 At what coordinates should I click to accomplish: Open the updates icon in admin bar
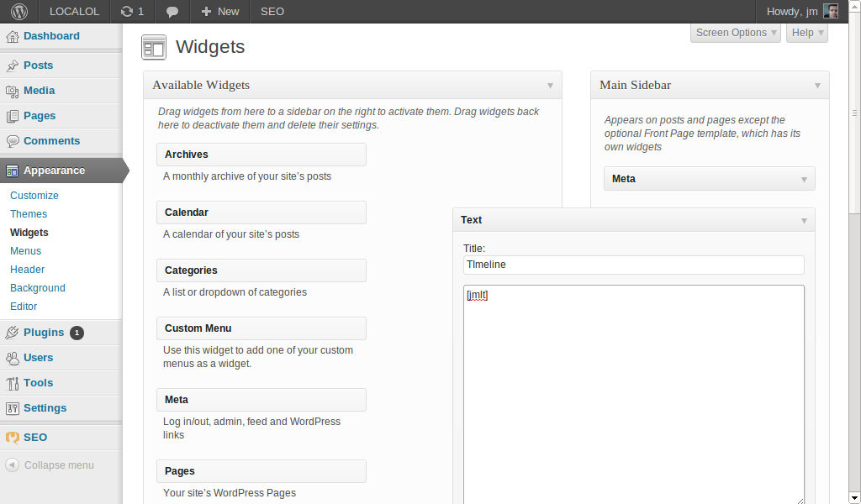pos(127,12)
